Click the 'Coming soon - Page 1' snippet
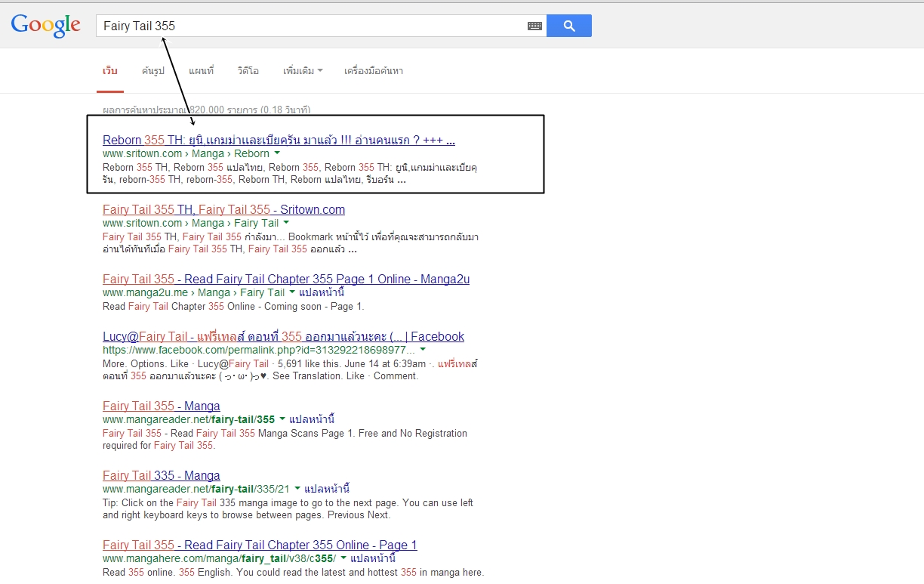Screen dimensions: 924x584 [311, 307]
